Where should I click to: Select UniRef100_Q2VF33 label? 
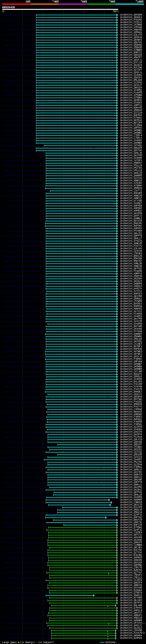(x=131, y=515)
